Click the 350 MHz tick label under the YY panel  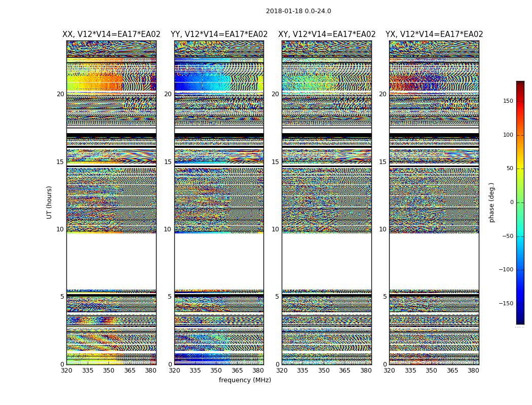(x=216, y=371)
